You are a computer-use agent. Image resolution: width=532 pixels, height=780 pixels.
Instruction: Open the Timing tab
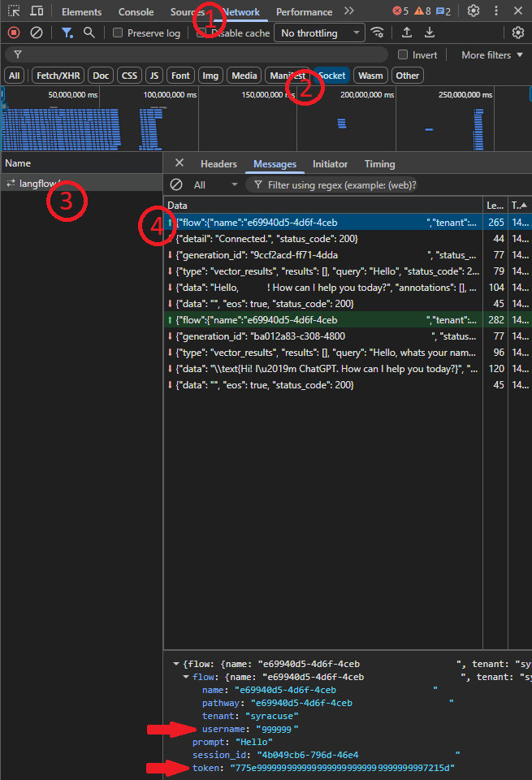click(x=379, y=163)
